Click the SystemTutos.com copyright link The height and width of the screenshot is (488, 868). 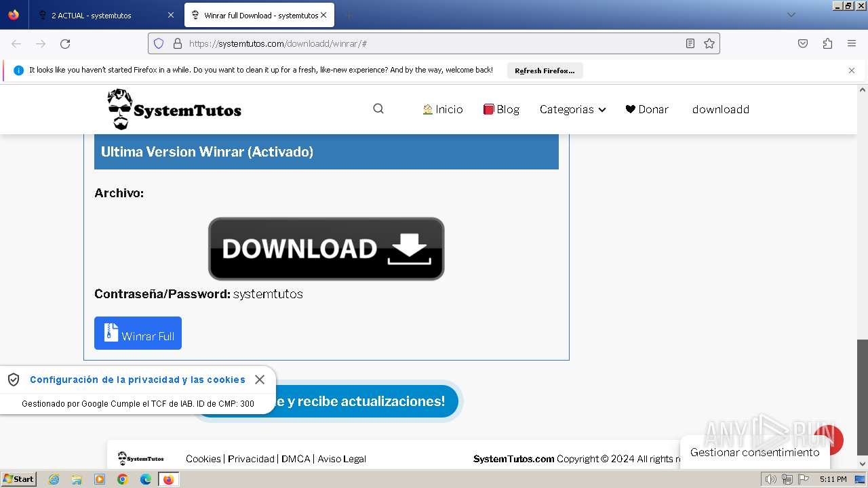(x=513, y=459)
